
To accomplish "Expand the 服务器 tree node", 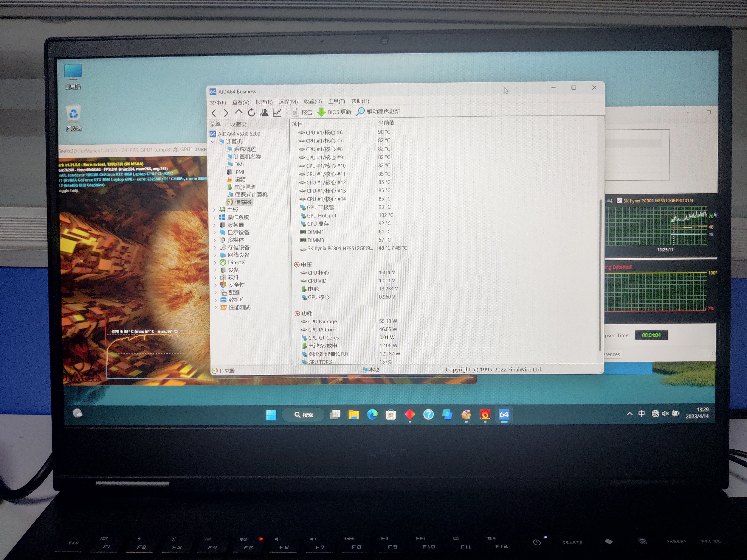I will click(x=214, y=225).
